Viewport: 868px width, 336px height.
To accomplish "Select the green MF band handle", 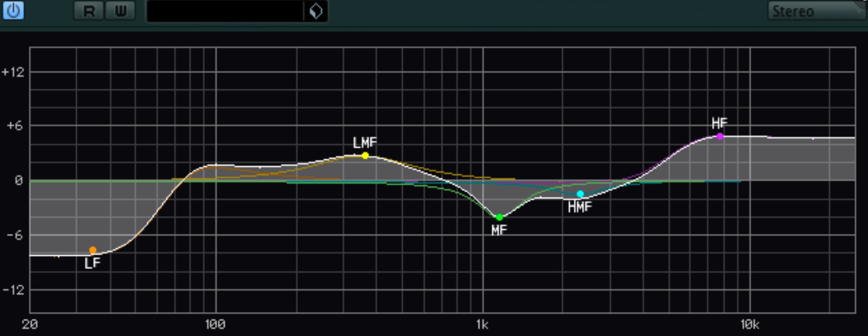I will [x=499, y=217].
